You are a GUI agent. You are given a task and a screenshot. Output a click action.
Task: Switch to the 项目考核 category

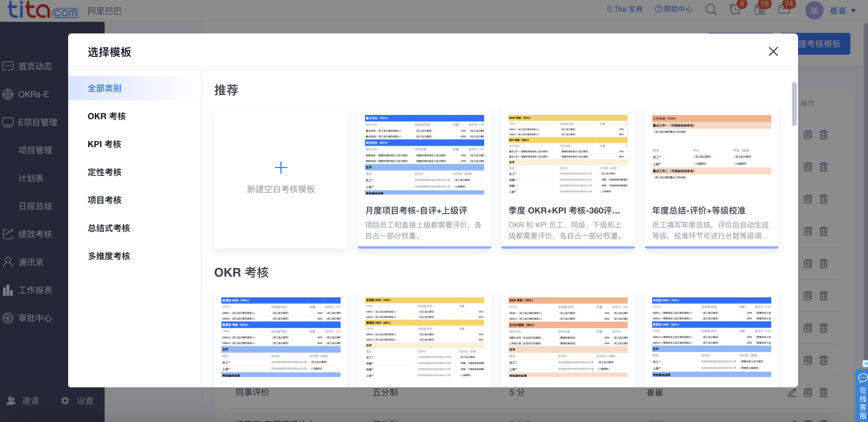[104, 200]
